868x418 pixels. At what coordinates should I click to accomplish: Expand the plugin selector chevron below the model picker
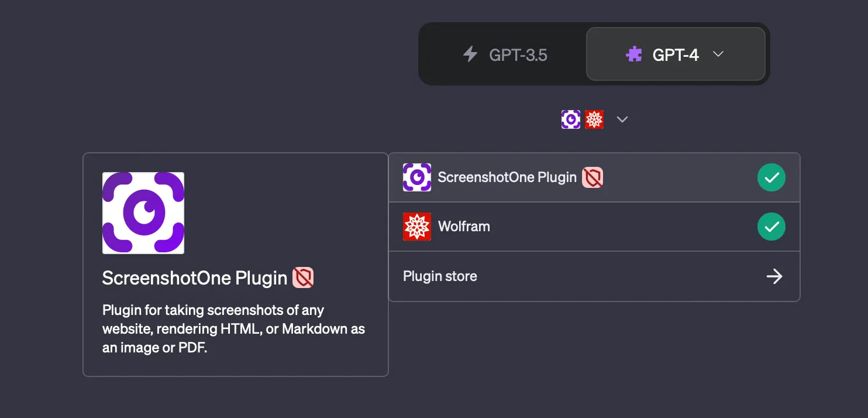pyautogui.click(x=622, y=119)
